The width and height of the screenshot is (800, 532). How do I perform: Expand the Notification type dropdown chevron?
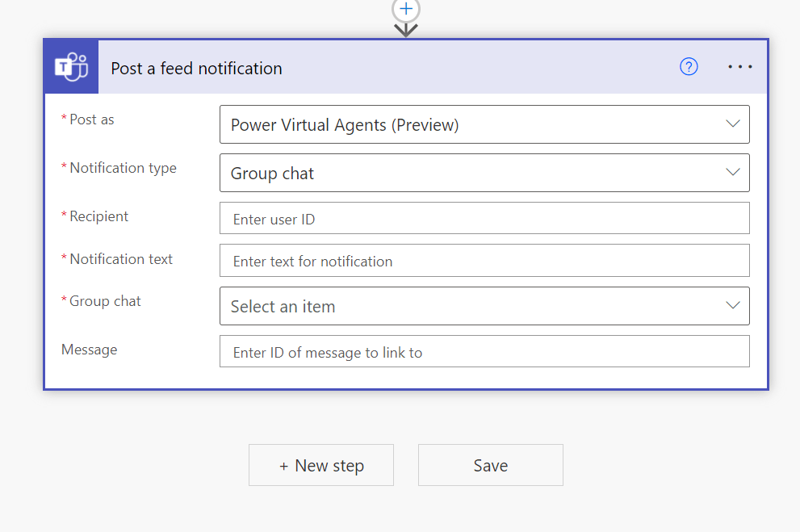[x=732, y=173]
